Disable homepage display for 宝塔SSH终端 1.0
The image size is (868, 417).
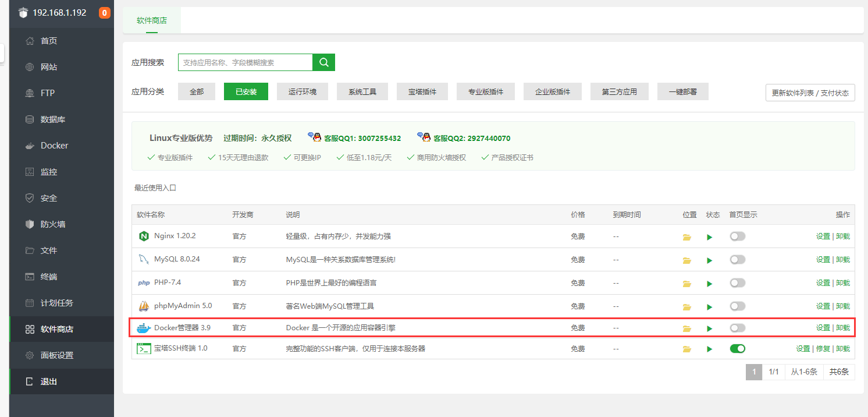pyautogui.click(x=737, y=348)
